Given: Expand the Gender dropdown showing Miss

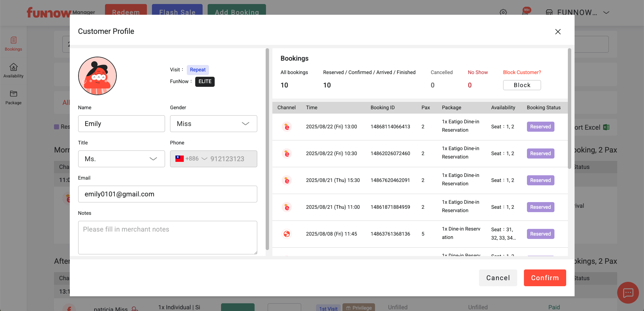Looking at the screenshot, I should pos(213,124).
